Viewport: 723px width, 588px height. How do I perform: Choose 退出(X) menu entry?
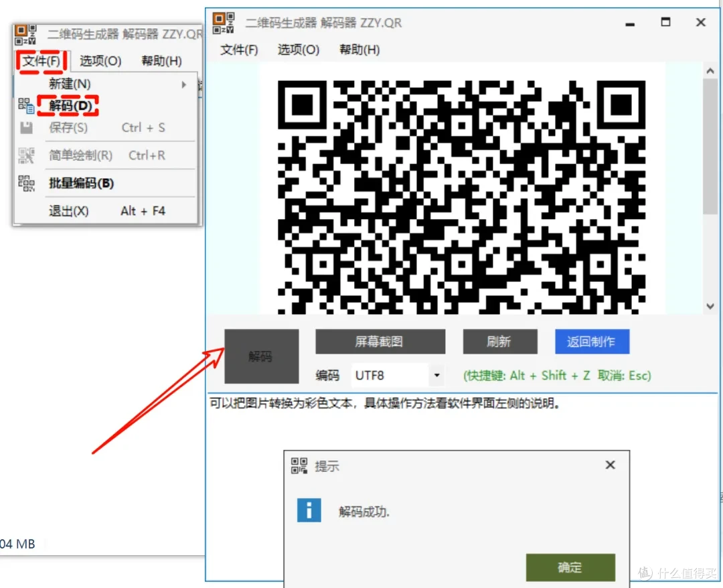click(x=106, y=211)
